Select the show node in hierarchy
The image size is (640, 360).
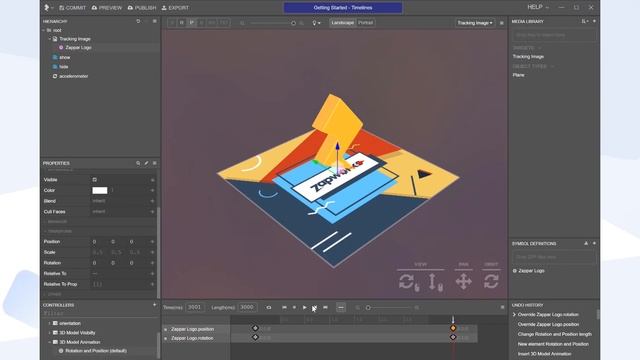pos(64,58)
